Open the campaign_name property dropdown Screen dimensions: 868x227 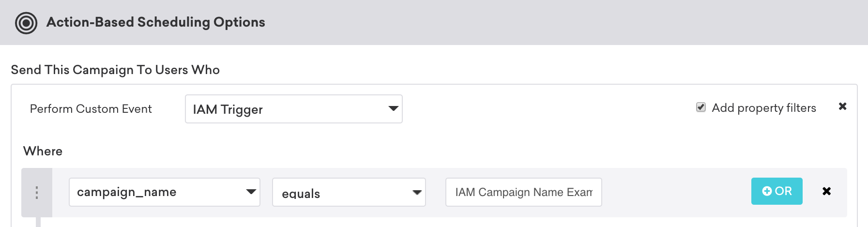[164, 192]
